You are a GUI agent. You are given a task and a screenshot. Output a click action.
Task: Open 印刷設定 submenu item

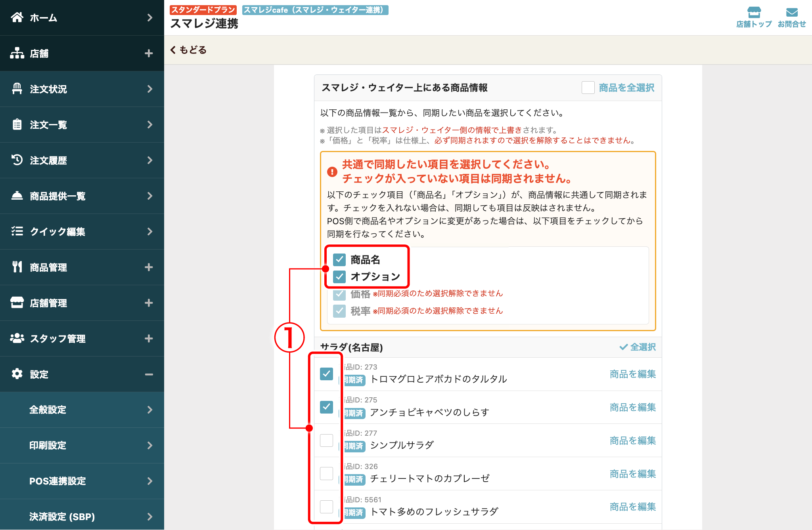click(x=82, y=445)
